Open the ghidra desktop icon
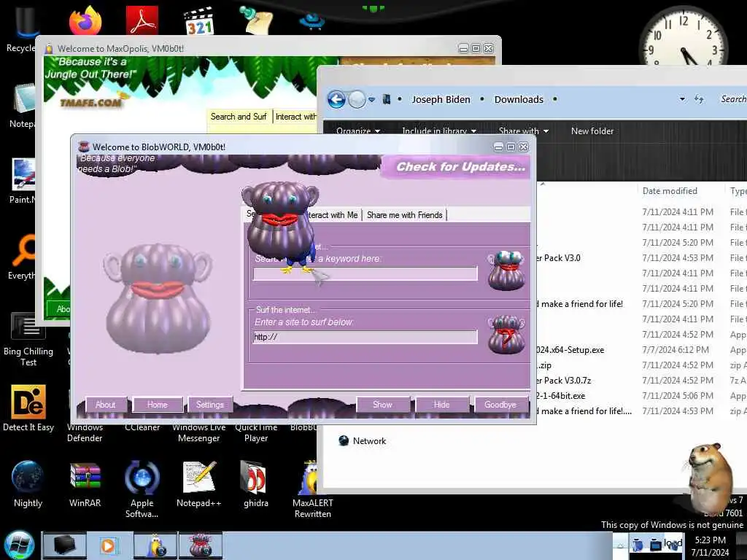The image size is (747, 560). [x=256, y=484]
